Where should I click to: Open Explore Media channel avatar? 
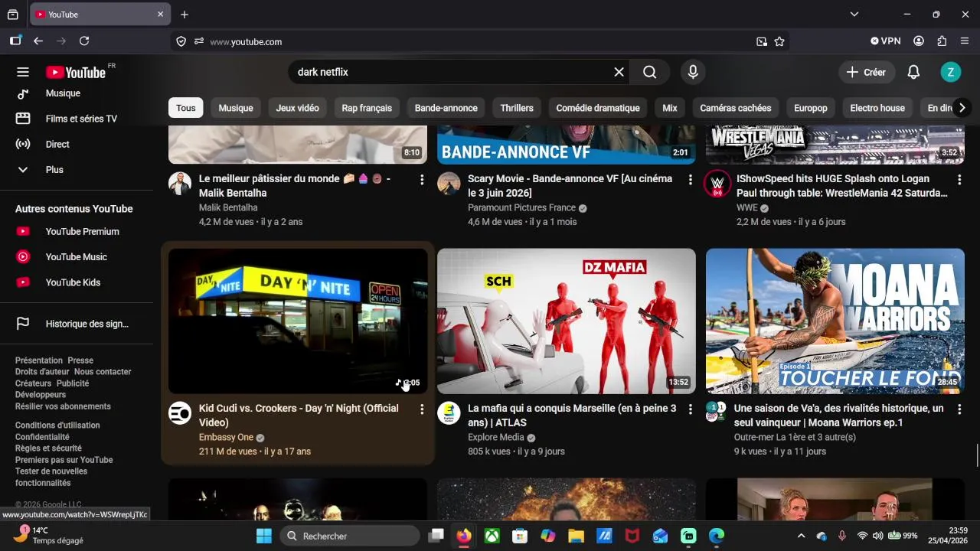click(x=449, y=413)
